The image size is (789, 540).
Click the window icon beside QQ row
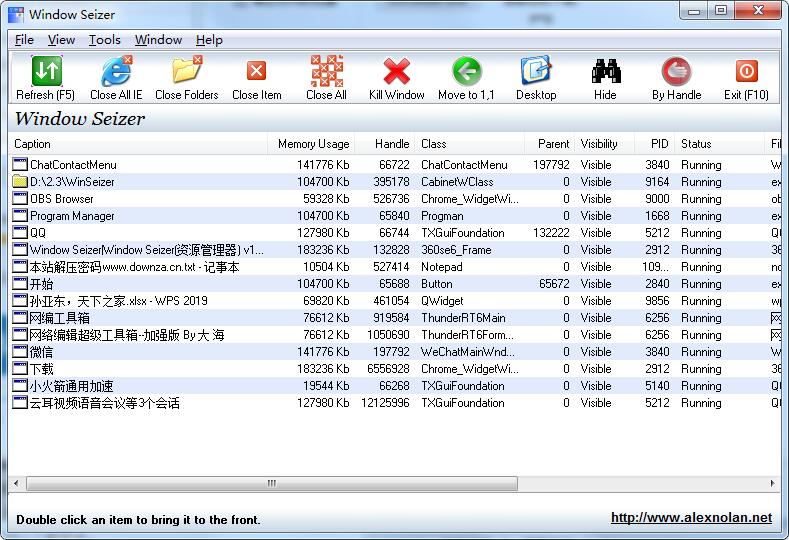click(20, 233)
